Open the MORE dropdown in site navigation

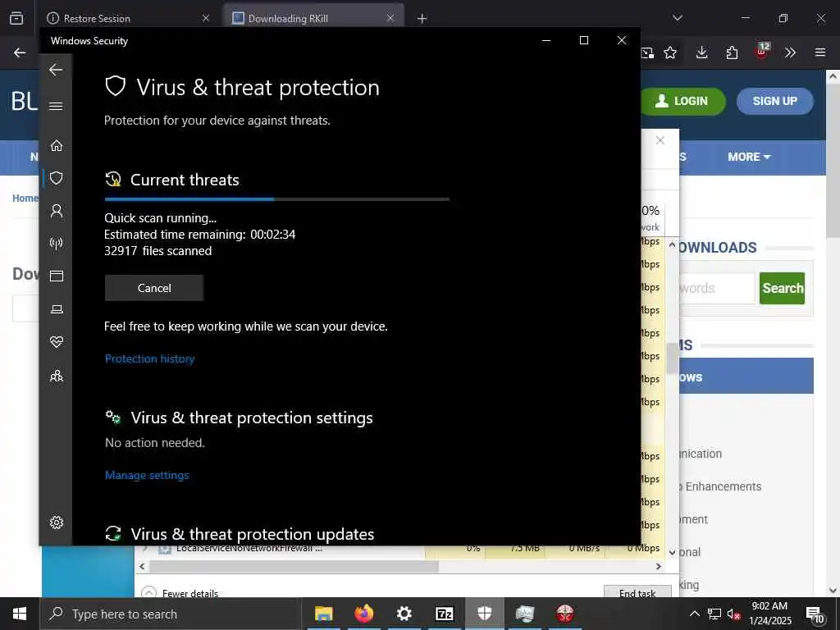(x=749, y=157)
